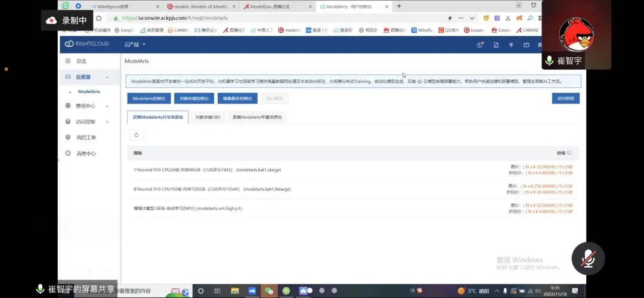Collapse the 云资源 sidebar section
This screenshot has width=644, height=298.
[107, 77]
